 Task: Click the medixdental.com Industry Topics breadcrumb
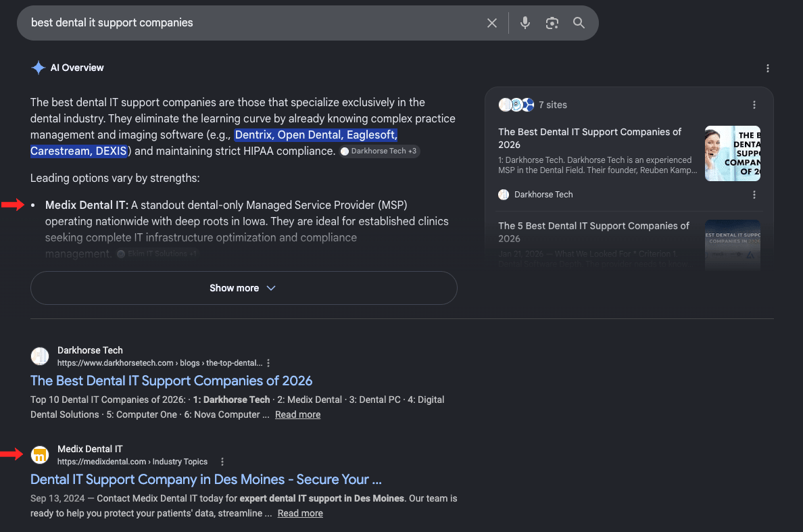132,462
